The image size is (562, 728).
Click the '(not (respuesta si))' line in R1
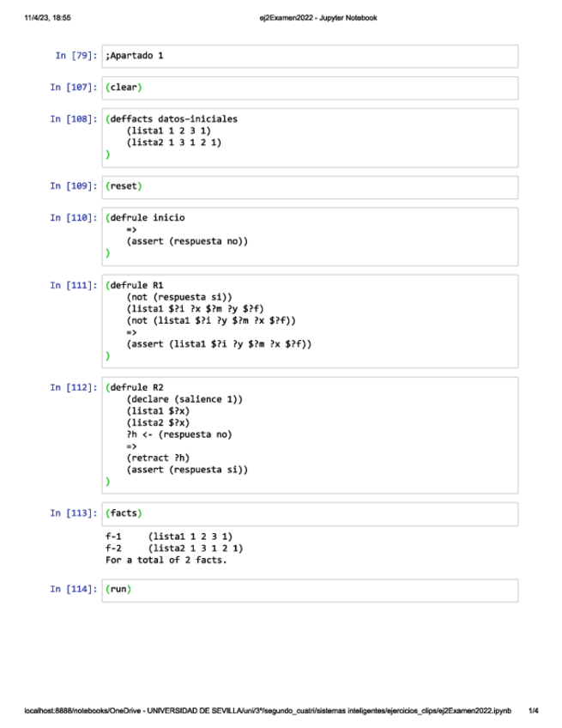point(179,297)
